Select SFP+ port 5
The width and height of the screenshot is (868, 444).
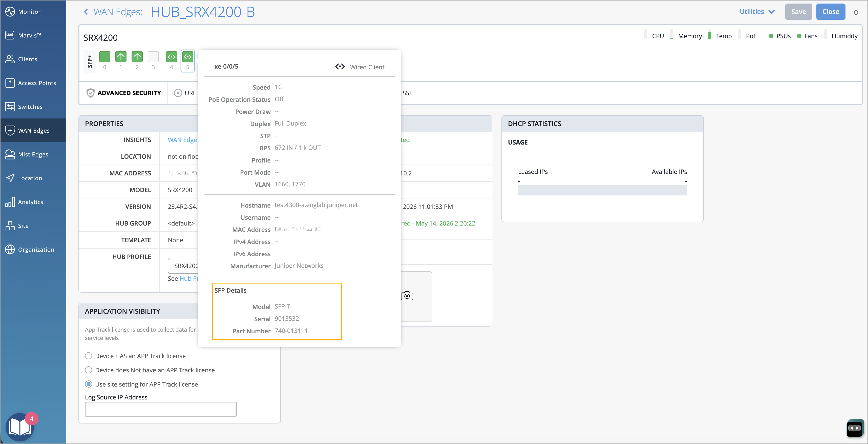[x=188, y=57]
